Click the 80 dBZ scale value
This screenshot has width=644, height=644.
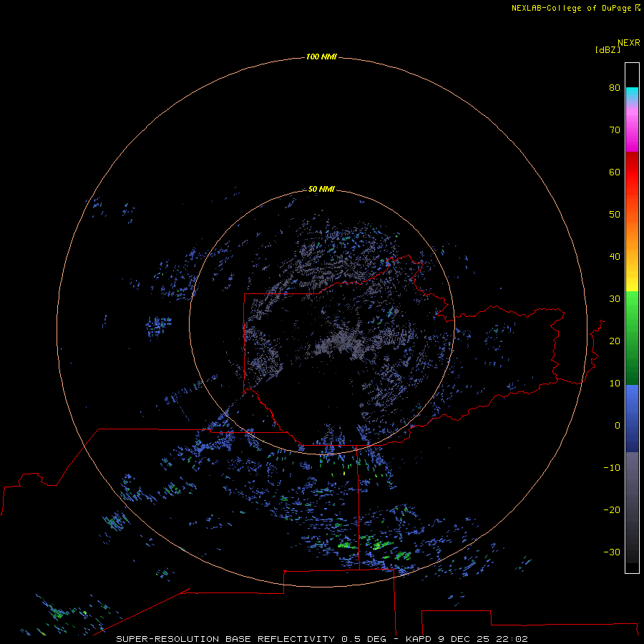pyautogui.click(x=615, y=87)
